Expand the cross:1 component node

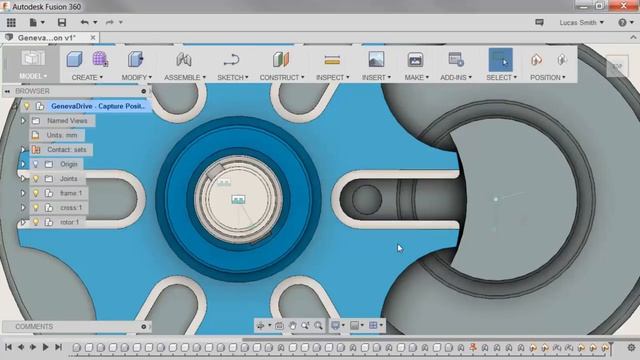click(23, 208)
